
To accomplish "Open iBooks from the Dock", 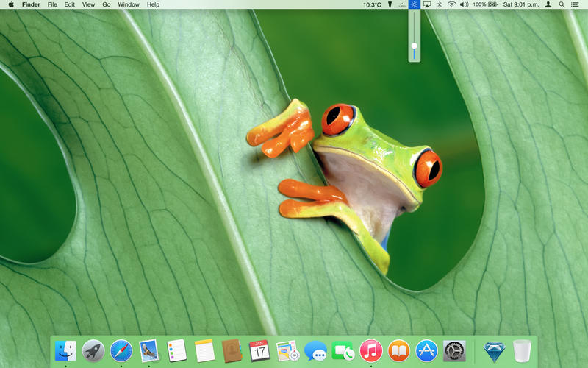I will tap(398, 350).
